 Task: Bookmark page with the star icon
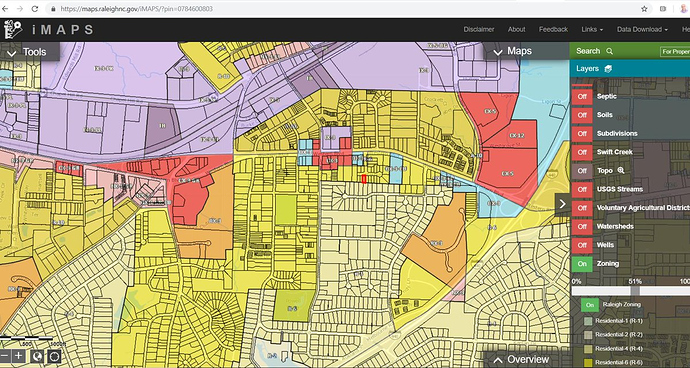644,9
